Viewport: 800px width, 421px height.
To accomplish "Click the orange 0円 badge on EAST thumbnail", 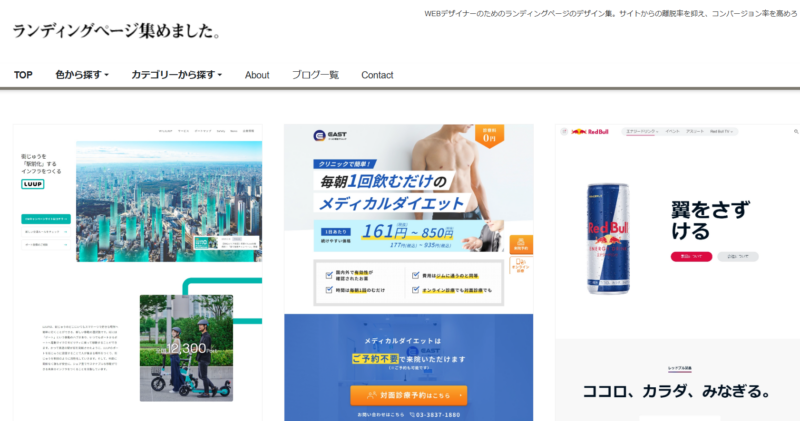I will point(489,136).
